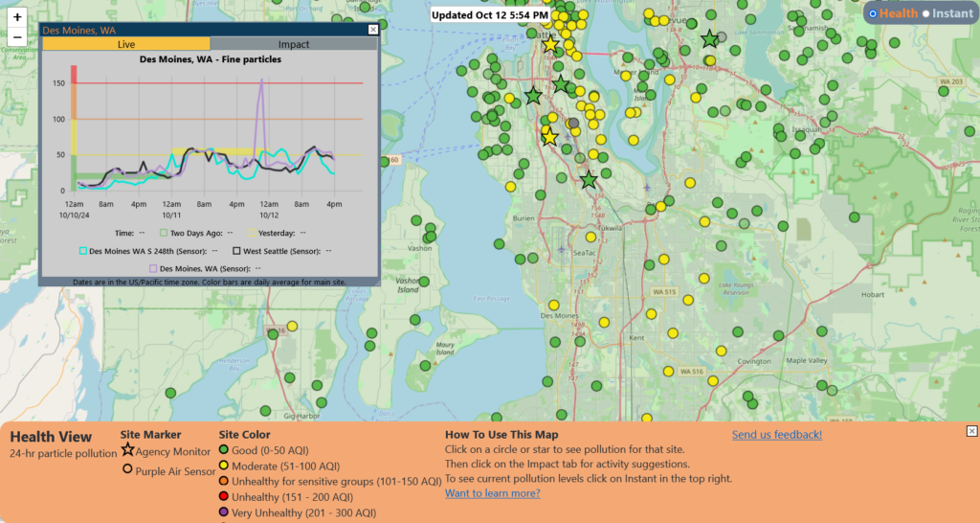Select the Agency Monitor star icon in legend
Screen dimensions: 980x523
127,450
